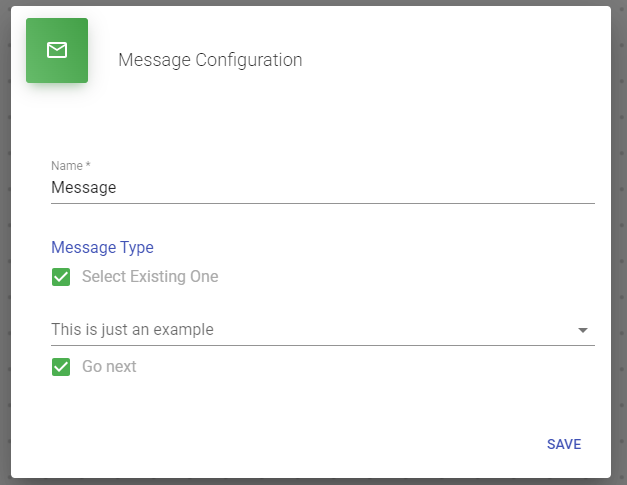Viewport: 627px width, 485px height.
Task: Click the Message Configuration dialog title
Action: [x=210, y=60]
